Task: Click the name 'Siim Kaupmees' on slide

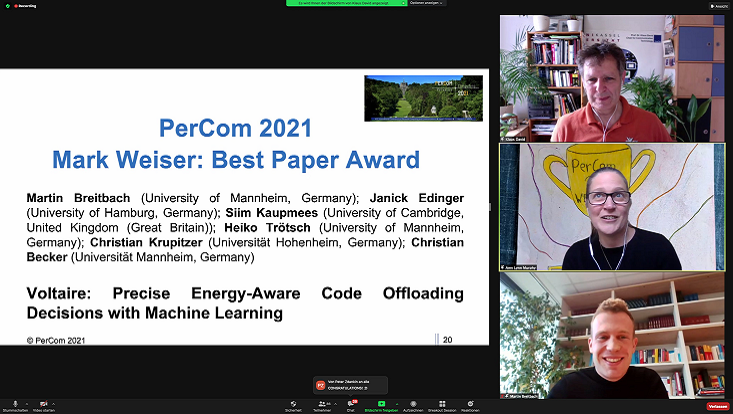Action: click(272, 213)
